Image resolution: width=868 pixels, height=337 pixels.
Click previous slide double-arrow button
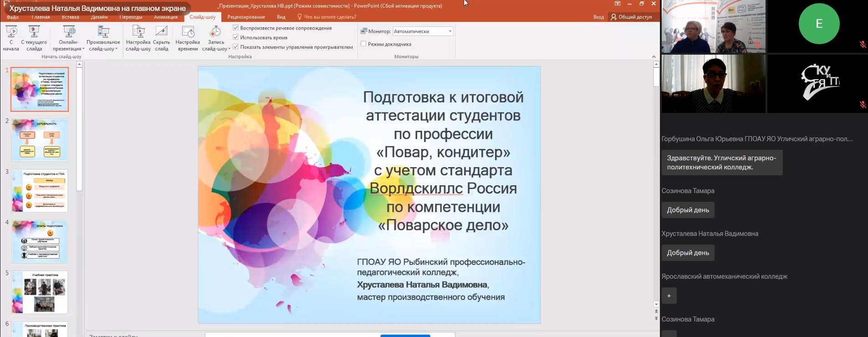(x=656, y=311)
